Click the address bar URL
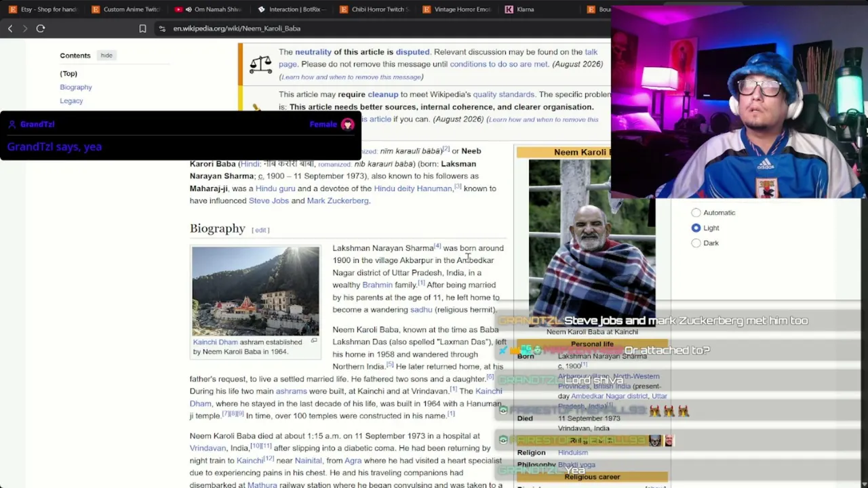868x488 pixels. [x=237, y=28]
